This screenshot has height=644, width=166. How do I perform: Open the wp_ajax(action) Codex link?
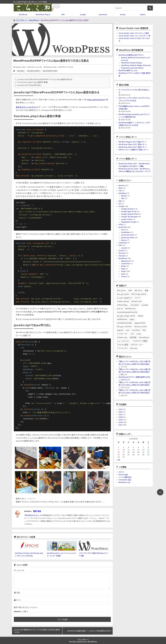96,100
